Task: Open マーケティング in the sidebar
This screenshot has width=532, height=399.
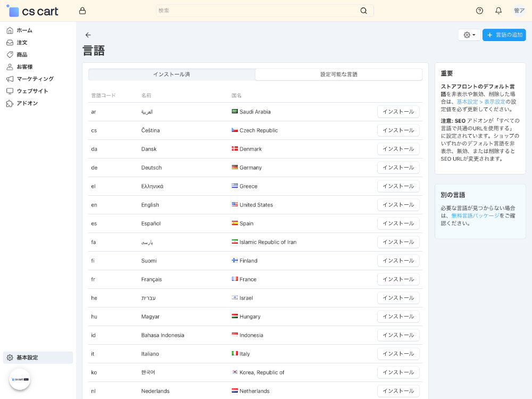Action: tap(35, 79)
